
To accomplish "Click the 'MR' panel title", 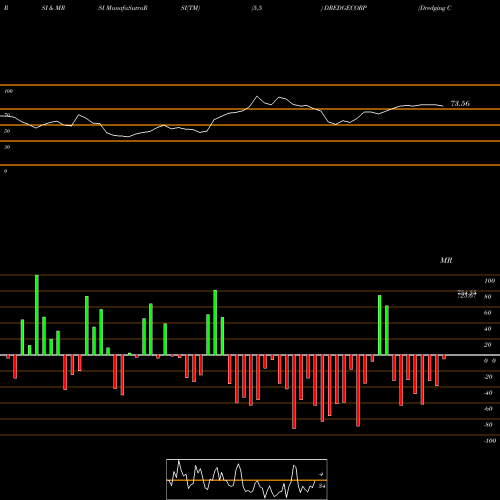I will pyautogui.click(x=446, y=260).
